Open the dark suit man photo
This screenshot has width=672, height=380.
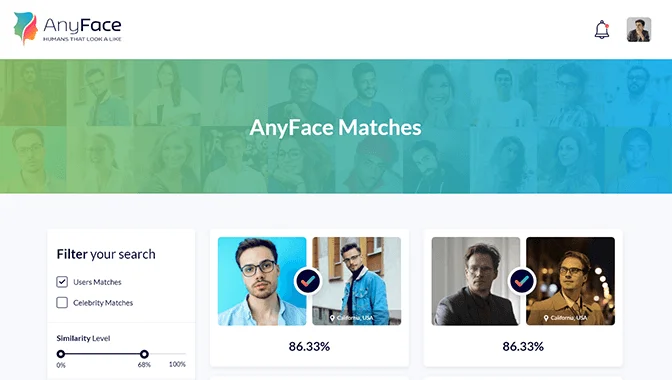tap(476, 281)
